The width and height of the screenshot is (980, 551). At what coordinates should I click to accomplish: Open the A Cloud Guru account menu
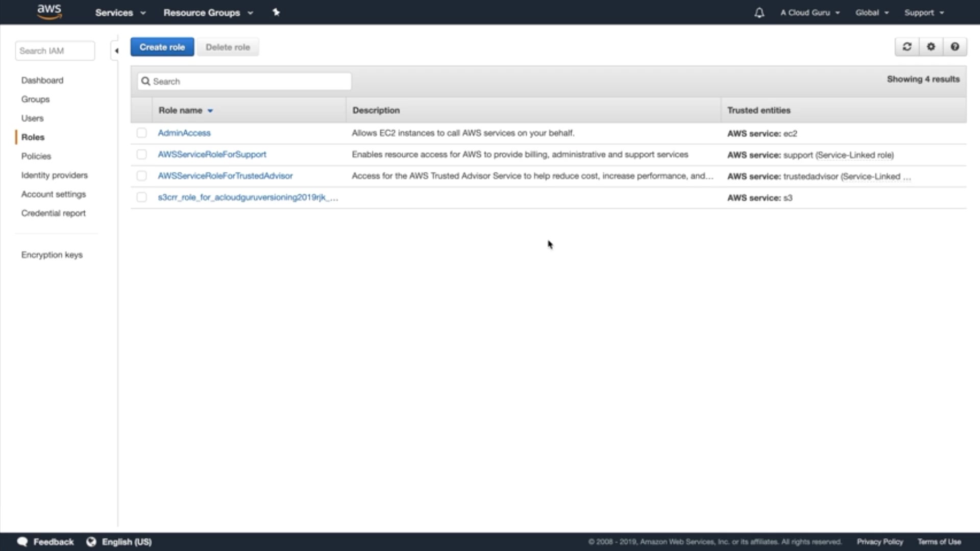[810, 13]
